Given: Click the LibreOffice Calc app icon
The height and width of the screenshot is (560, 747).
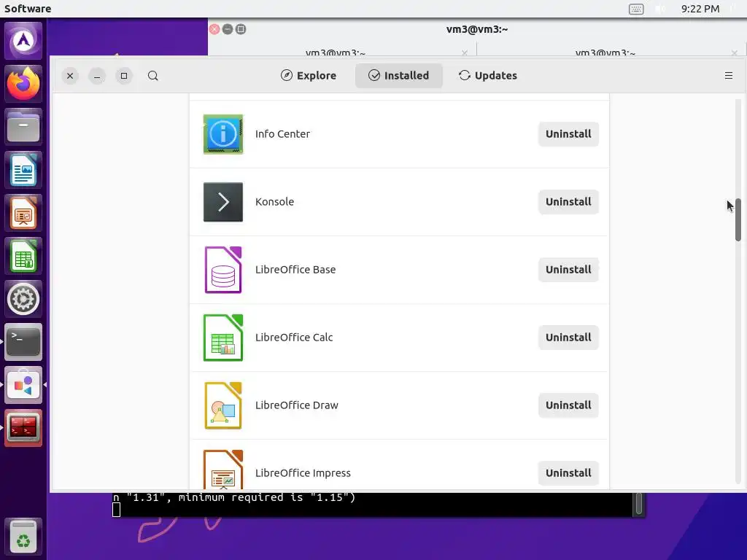Looking at the screenshot, I should point(223,338).
